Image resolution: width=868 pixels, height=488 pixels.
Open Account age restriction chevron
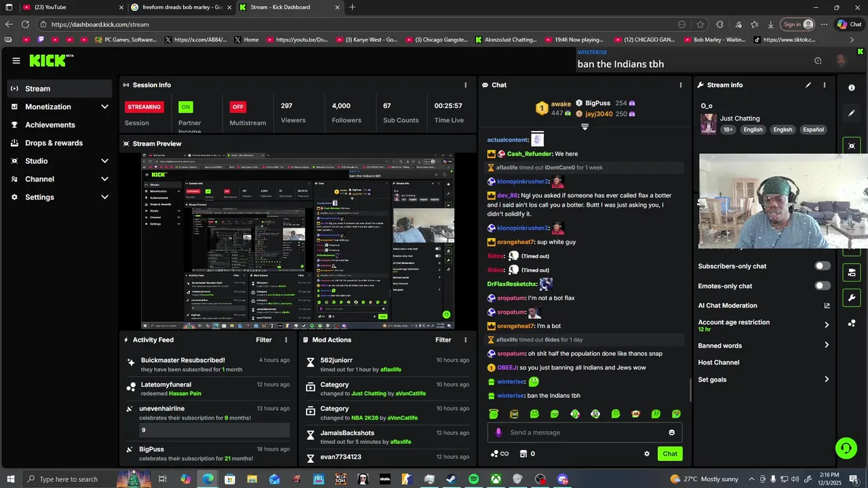(x=827, y=325)
